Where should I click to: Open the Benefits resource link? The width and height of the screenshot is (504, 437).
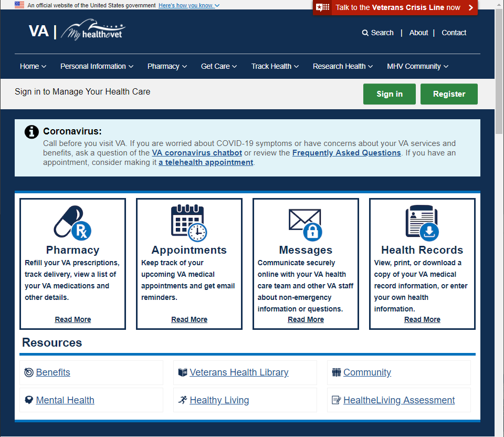click(x=53, y=372)
